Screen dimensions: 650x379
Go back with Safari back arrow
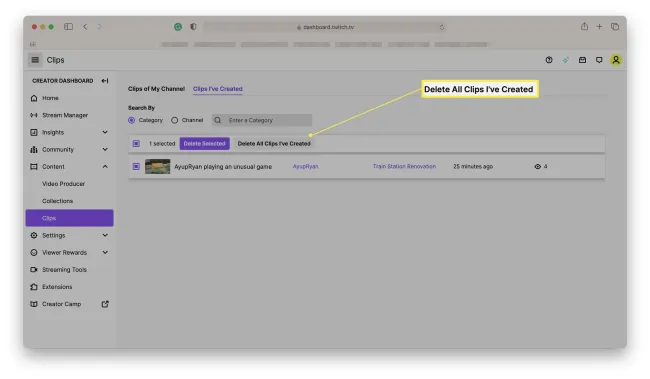pos(85,27)
